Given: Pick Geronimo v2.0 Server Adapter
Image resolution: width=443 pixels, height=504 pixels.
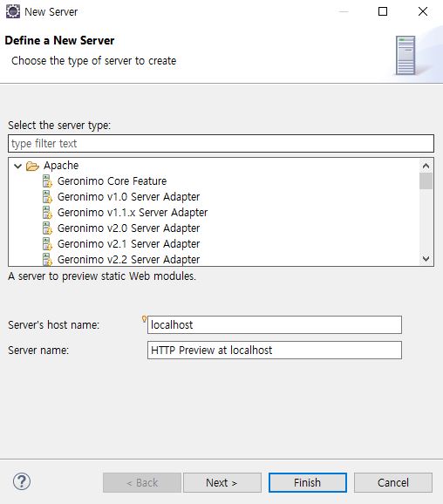Looking at the screenshot, I should pos(128,228).
